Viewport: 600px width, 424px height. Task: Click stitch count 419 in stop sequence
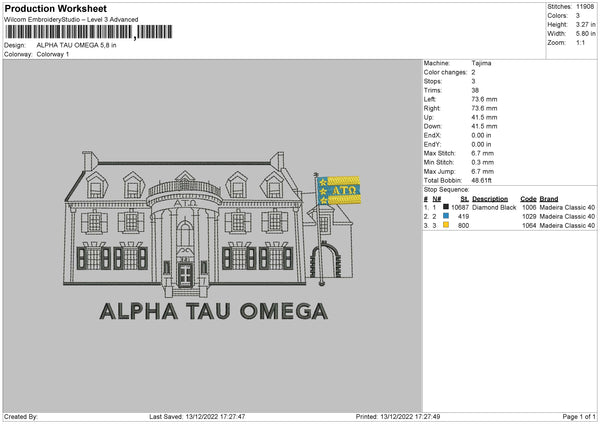coord(463,217)
